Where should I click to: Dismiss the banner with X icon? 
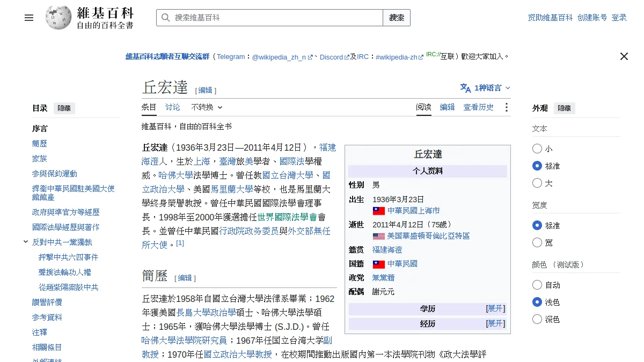pos(624,56)
